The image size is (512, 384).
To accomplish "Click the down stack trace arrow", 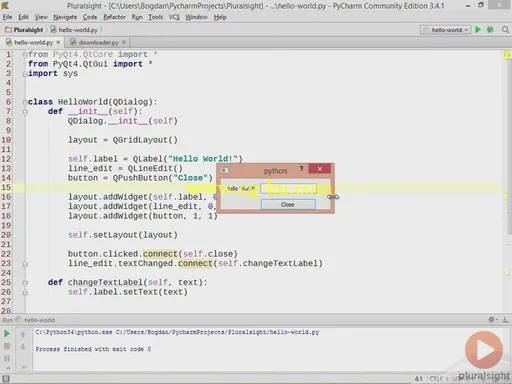I will pyautogui.click(x=23, y=347).
